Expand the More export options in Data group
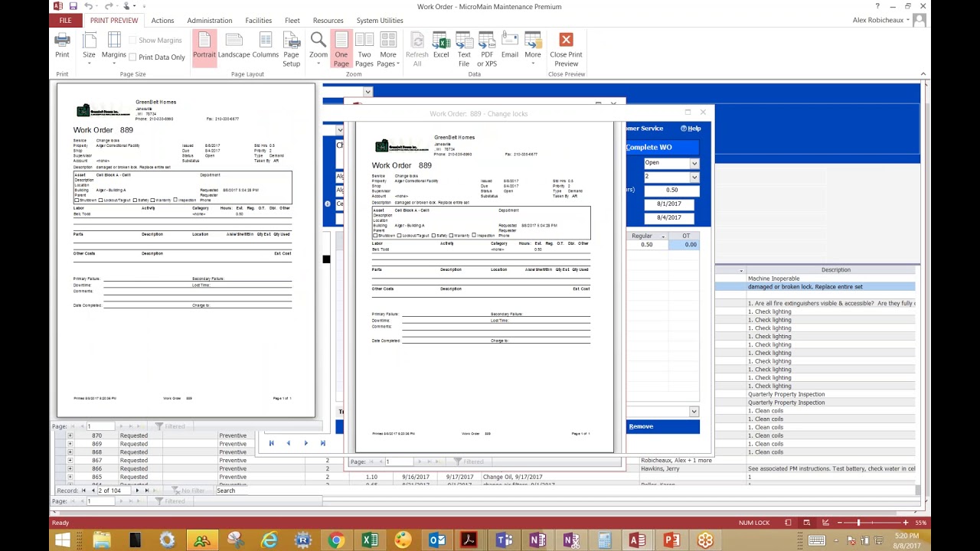This screenshot has height=551, width=980. [533, 48]
